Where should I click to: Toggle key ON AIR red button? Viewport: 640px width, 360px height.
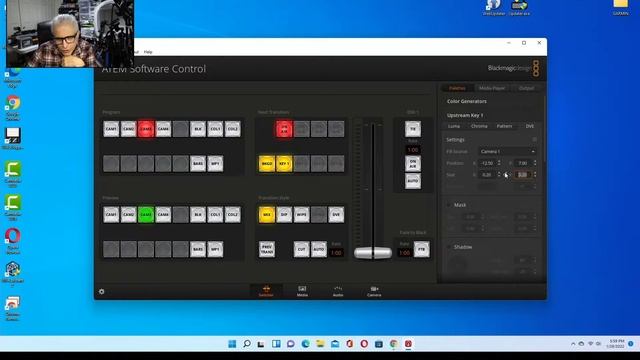point(284,129)
